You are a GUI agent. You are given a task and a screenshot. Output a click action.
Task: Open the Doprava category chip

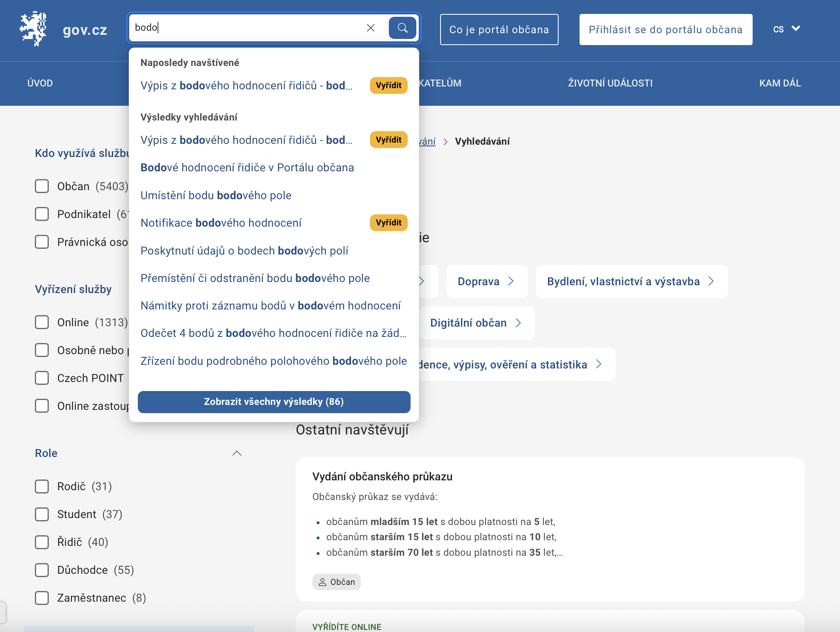pyautogui.click(x=487, y=281)
